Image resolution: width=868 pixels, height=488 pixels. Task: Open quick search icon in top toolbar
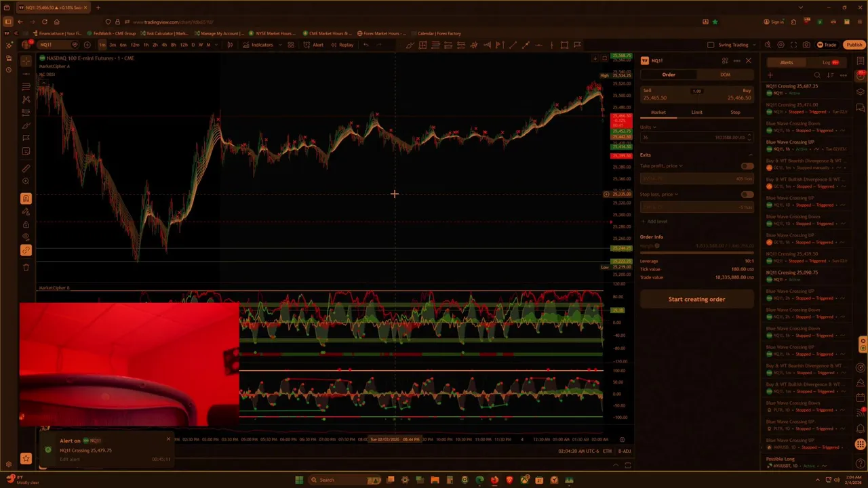(x=768, y=45)
